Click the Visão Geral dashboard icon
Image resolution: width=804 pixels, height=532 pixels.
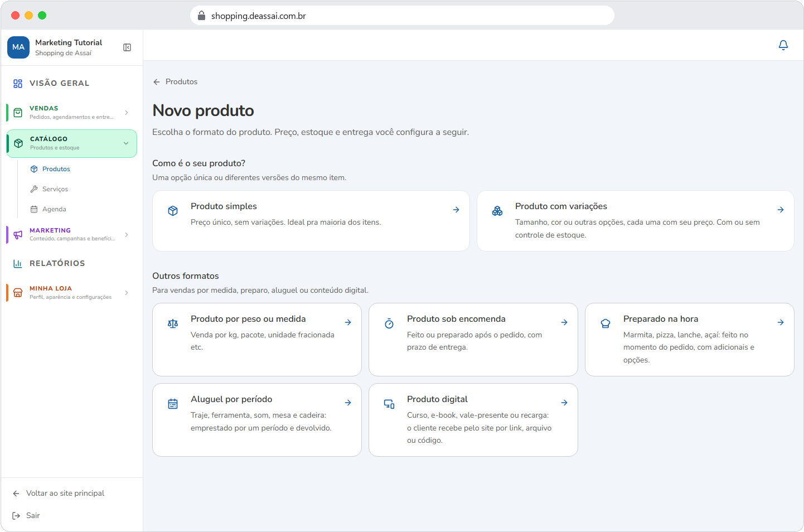[18, 84]
